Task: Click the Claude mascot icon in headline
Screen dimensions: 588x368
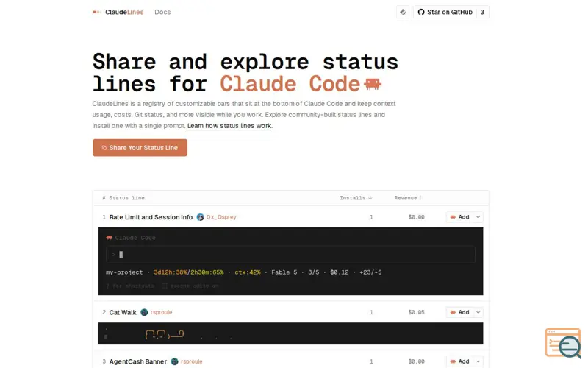Action: pyautogui.click(x=373, y=84)
